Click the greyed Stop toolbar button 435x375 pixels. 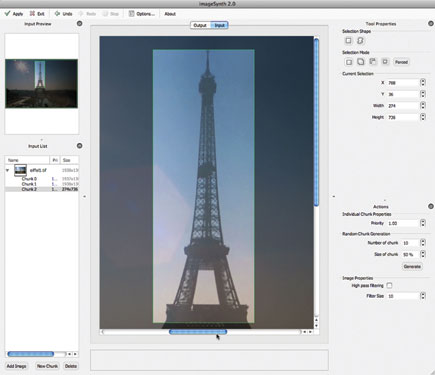point(111,14)
